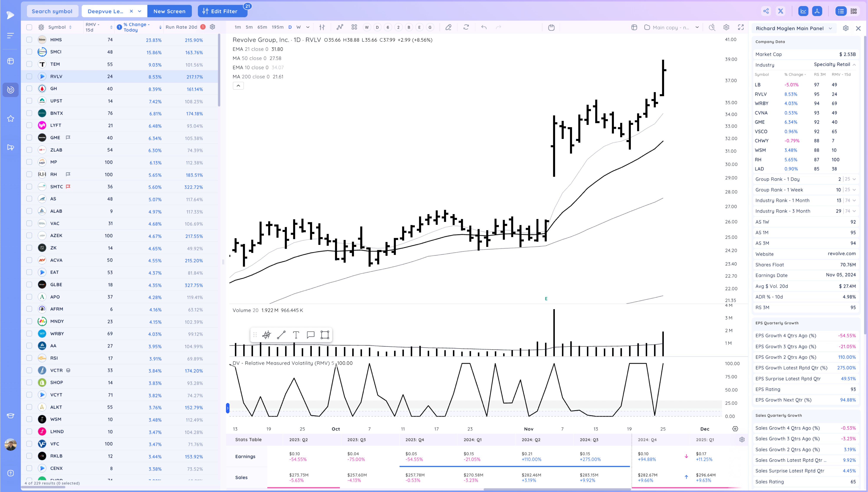Click the New Screen button
The width and height of the screenshot is (868, 492).
pyautogui.click(x=169, y=11)
